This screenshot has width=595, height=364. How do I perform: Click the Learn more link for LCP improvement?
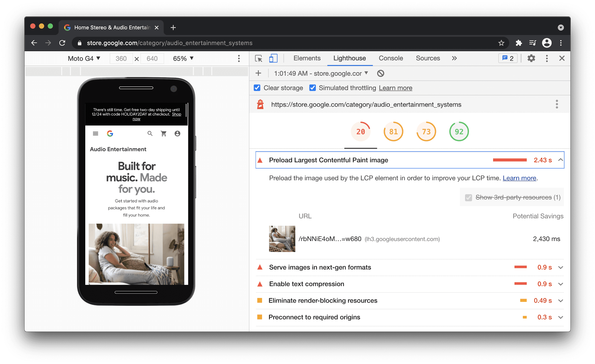519,178
